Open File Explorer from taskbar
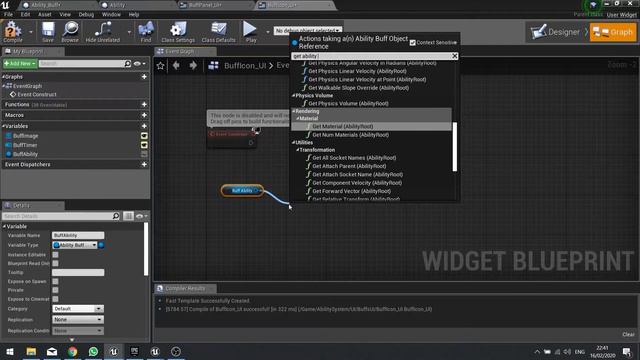 coord(31,351)
